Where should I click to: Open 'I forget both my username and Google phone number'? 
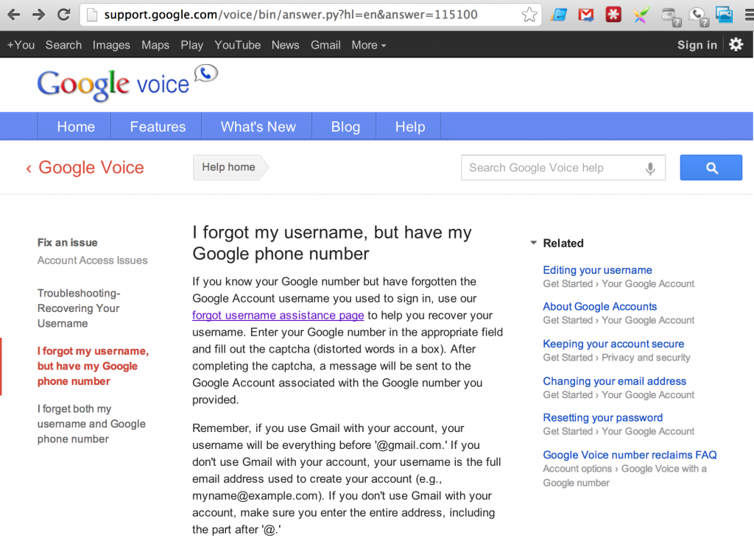[91, 424]
